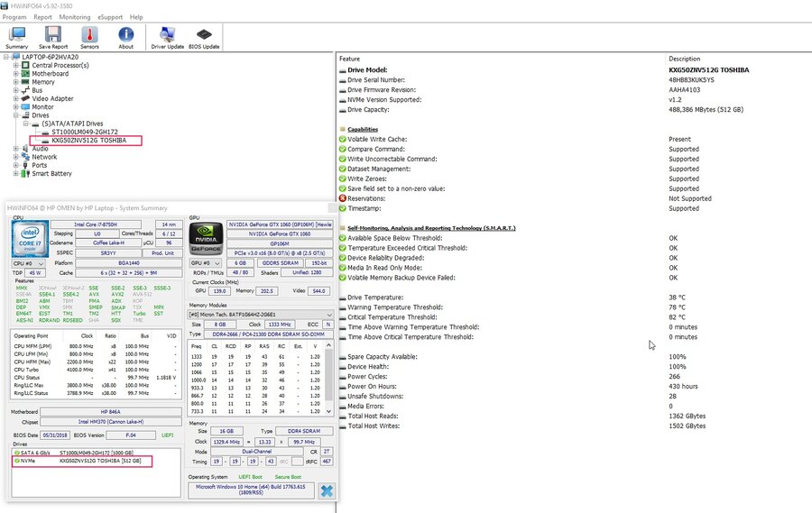Click the BIOS Update chip icon
Viewport: 812px width, 513px height.
coord(204,37)
